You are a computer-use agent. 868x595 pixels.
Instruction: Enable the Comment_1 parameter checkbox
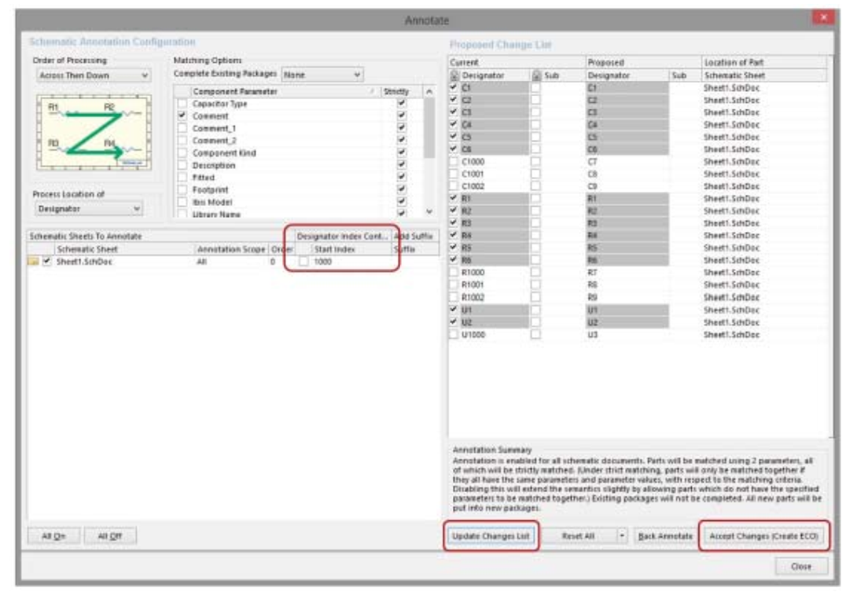(x=182, y=128)
